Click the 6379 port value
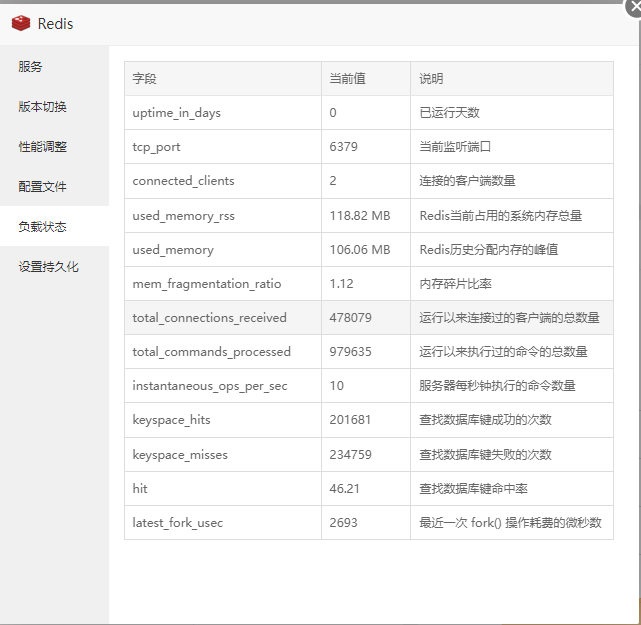The image size is (641, 625). point(343,147)
